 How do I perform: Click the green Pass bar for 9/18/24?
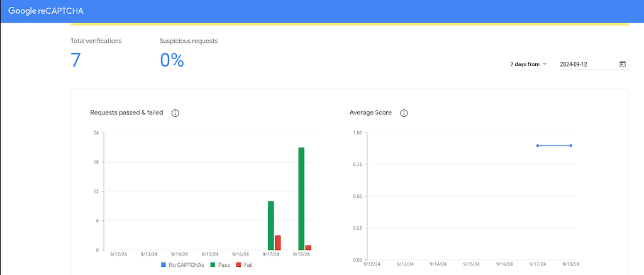tap(301, 199)
